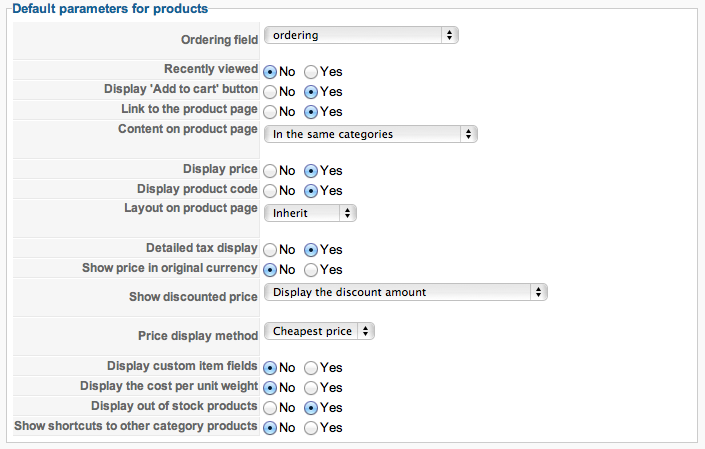Viewport: 705px width, 449px height.
Task: Enable Show price in original currency
Action: coord(311,270)
